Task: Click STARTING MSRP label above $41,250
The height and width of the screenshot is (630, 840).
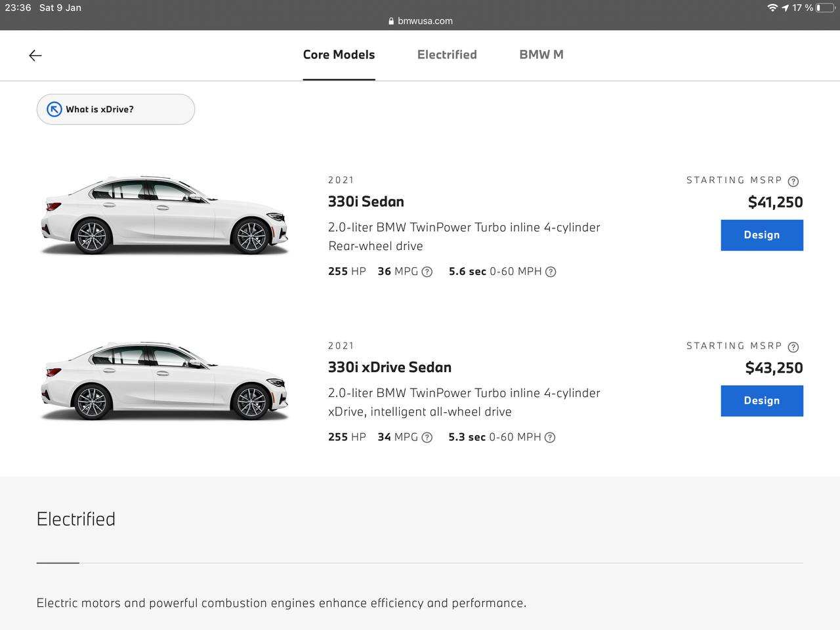Action: point(734,180)
